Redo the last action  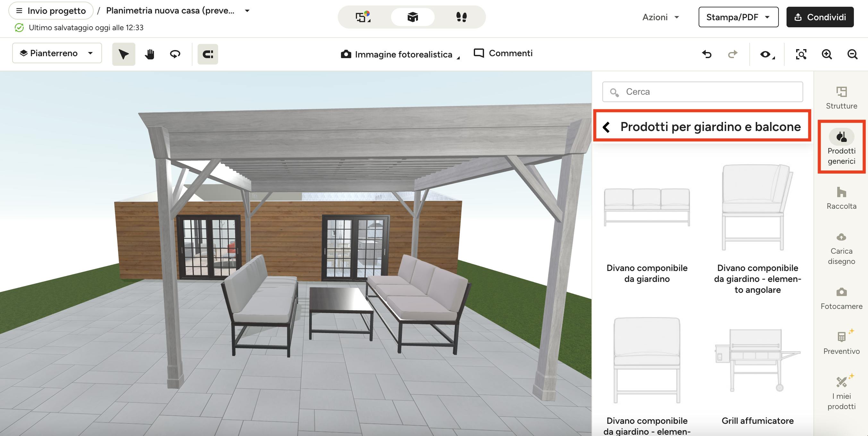(733, 54)
